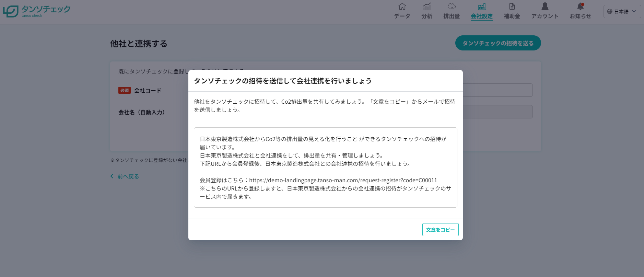Follow the 前へ戻る link

pyautogui.click(x=125, y=176)
